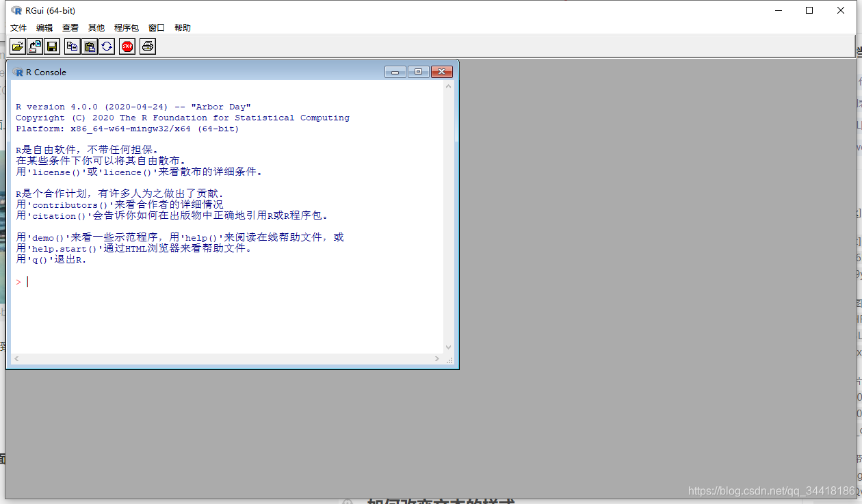Click the console prompt input line
The width and height of the screenshot is (862, 504).
(x=226, y=282)
